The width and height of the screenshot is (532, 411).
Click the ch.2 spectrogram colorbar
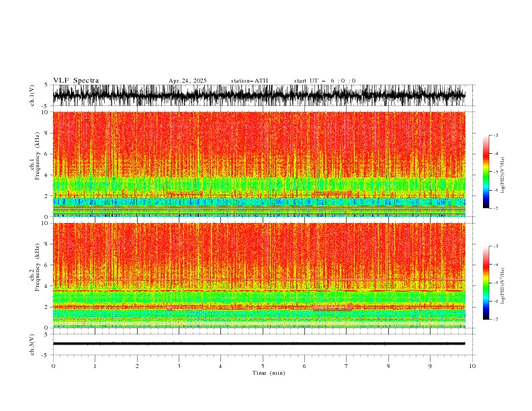[x=486, y=283]
